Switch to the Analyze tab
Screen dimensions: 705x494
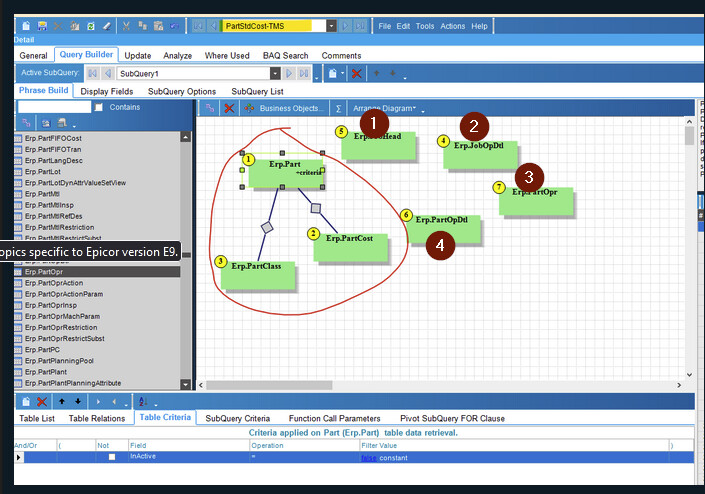[x=178, y=55]
